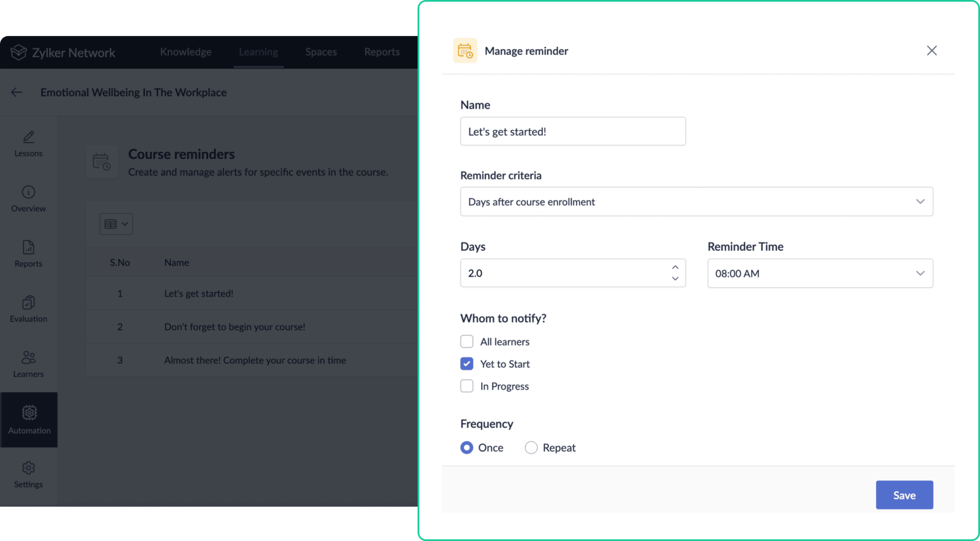Image resolution: width=980 pixels, height=541 pixels.
Task: Click the back arrow near Emotional Wellbeing title
Action: pyautogui.click(x=16, y=92)
